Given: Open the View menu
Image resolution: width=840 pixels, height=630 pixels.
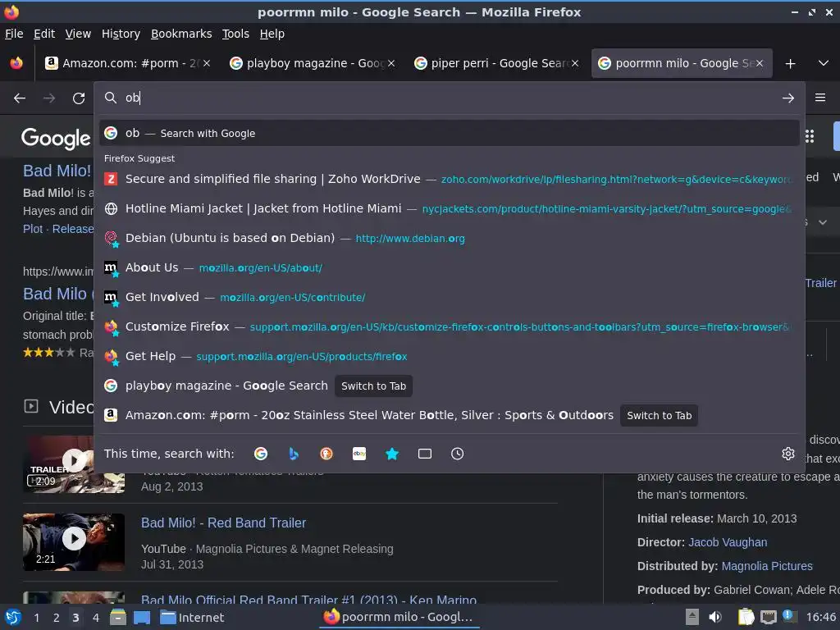Looking at the screenshot, I should [78, 34].
